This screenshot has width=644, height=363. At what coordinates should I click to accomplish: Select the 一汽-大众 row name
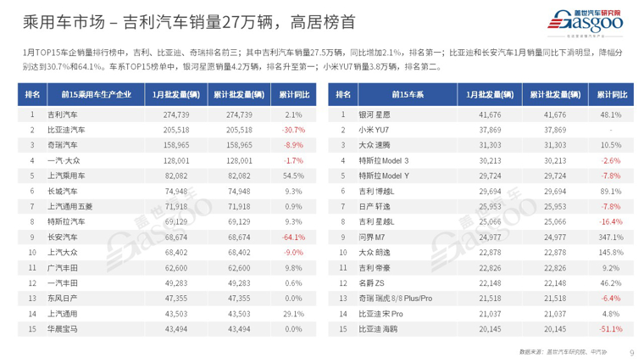pyautogui.click(x=64, y=161)
